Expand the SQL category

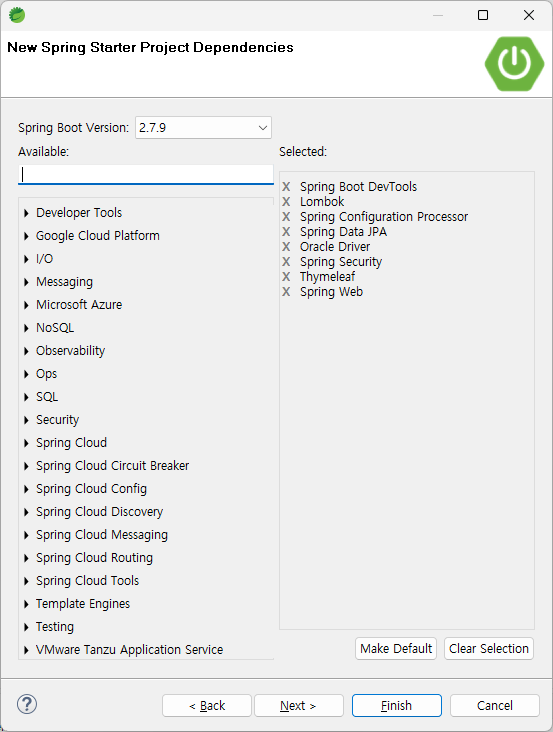(26, 397)
